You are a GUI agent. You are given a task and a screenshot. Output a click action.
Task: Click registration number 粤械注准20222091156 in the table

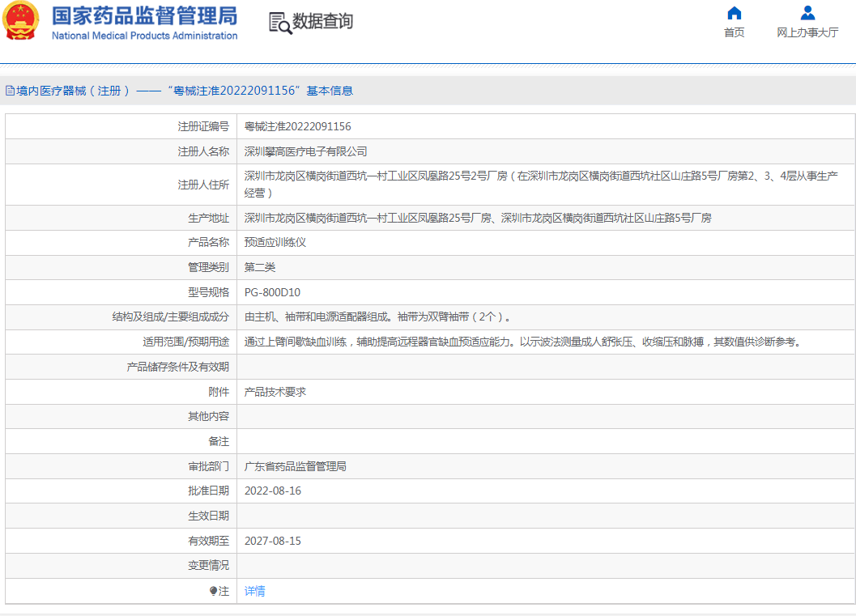point(297,126)
